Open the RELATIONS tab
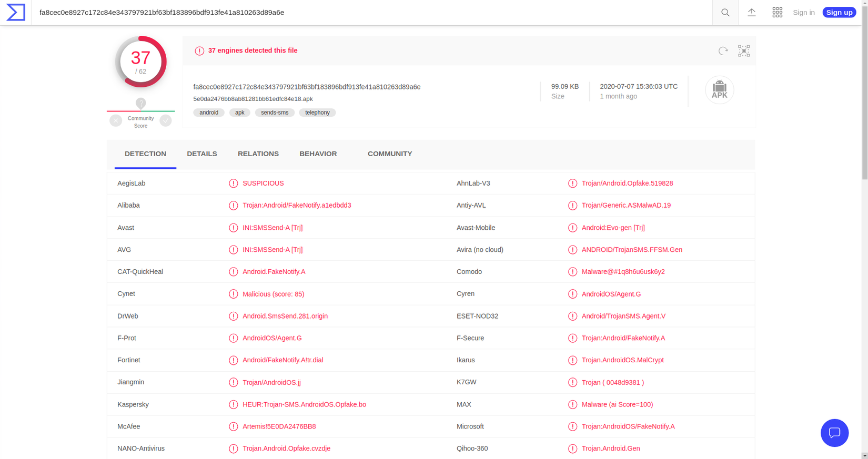The width and height of the screenshot is (868, 459). [258, 154]
